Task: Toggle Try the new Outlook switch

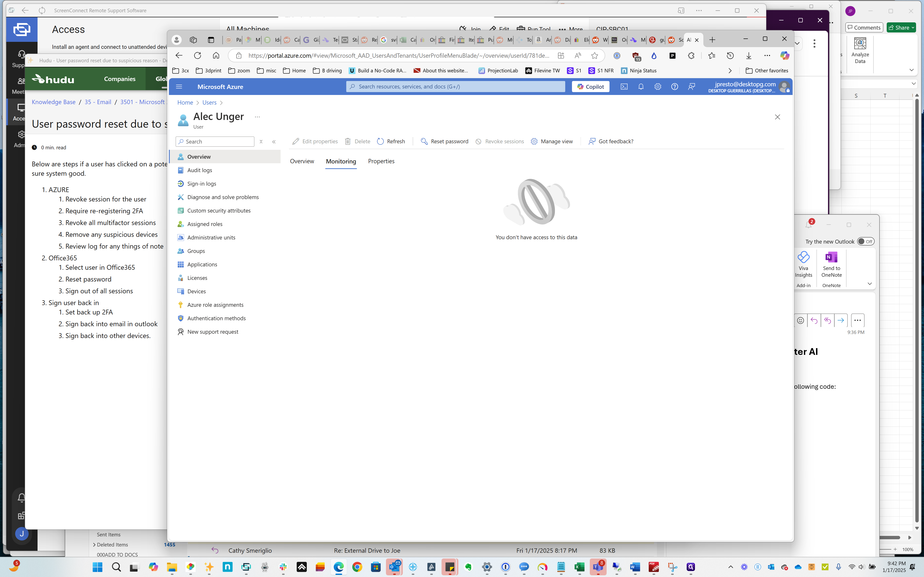Action: pyautogui.click(x=865, y=242)
